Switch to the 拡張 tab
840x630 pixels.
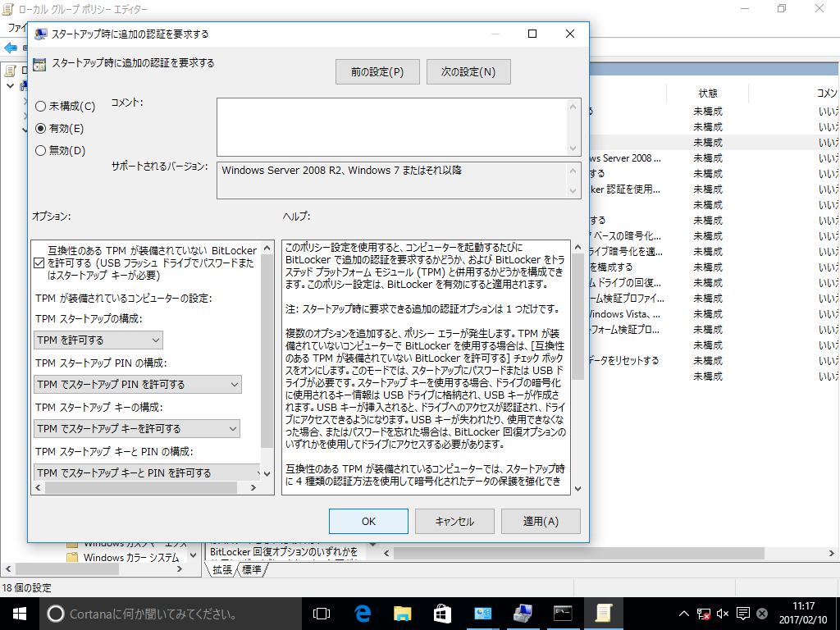click(222, 569)
